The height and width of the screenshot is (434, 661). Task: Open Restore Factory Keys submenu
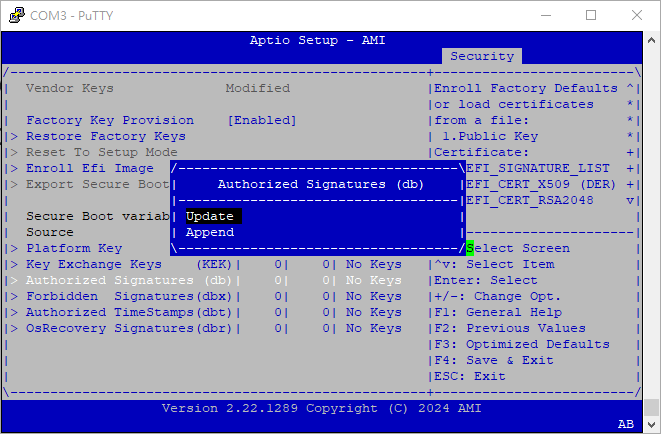106,136
